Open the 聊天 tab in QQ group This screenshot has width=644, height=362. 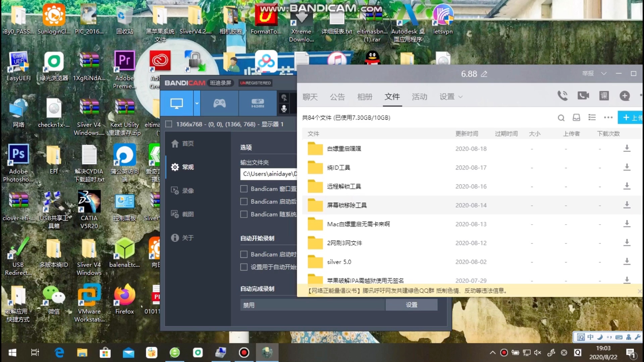(310, 97)
